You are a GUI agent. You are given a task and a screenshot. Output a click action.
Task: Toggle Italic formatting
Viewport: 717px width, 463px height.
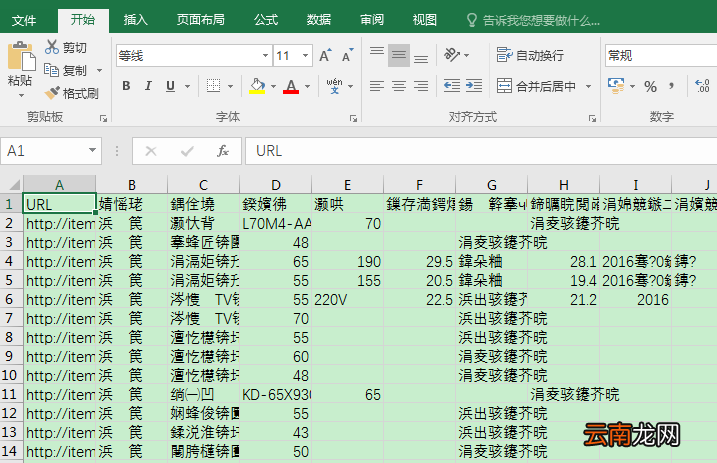(148, 86)
